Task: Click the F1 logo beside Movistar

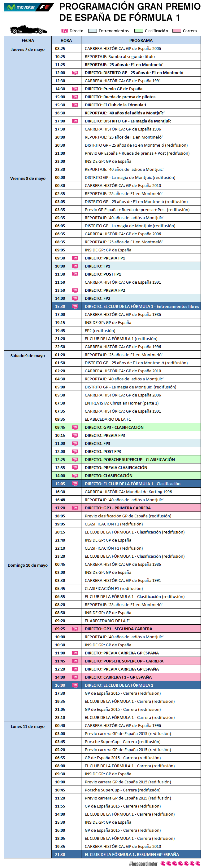Action: pos(45,7)
